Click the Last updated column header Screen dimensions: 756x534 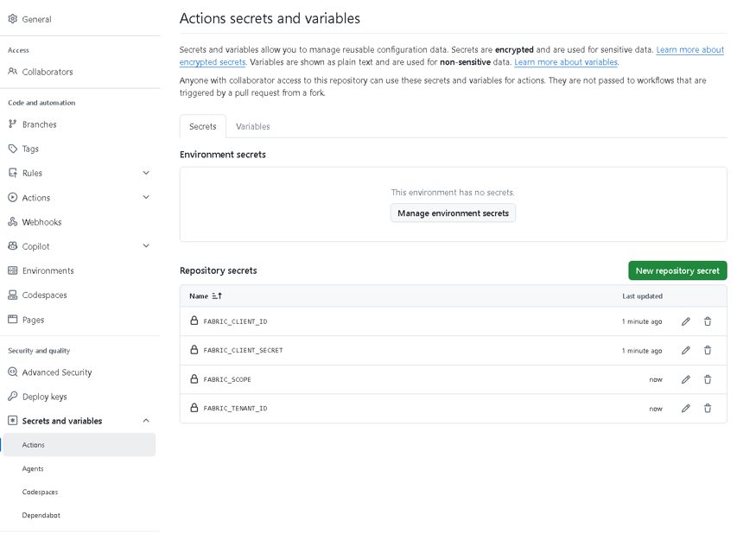(x=642, y=296)
